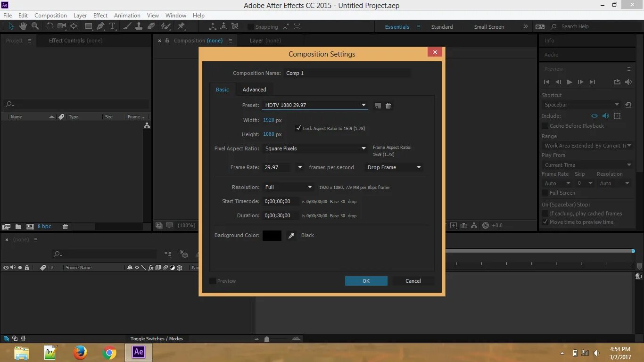The width and height of the screenshot is (644, 362).
Task: Pick background color with the eyedropper
Action: (291, 236)
